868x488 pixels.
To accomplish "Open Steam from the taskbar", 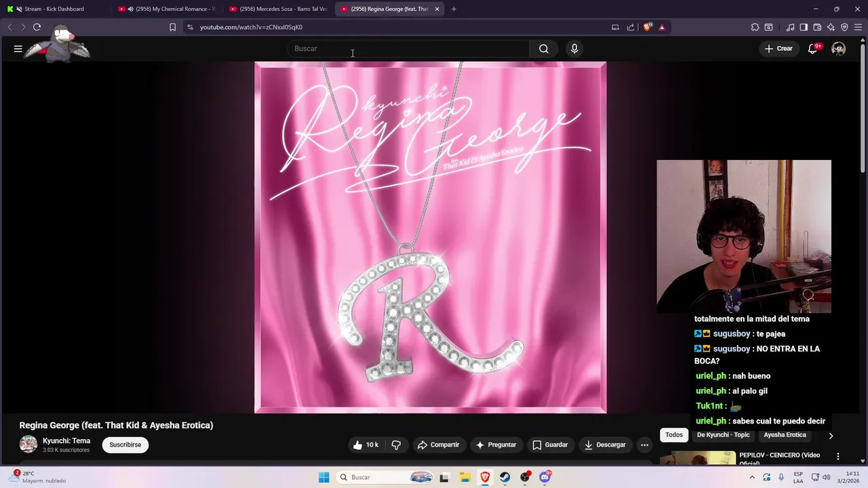I will click(x=505, y=477).
